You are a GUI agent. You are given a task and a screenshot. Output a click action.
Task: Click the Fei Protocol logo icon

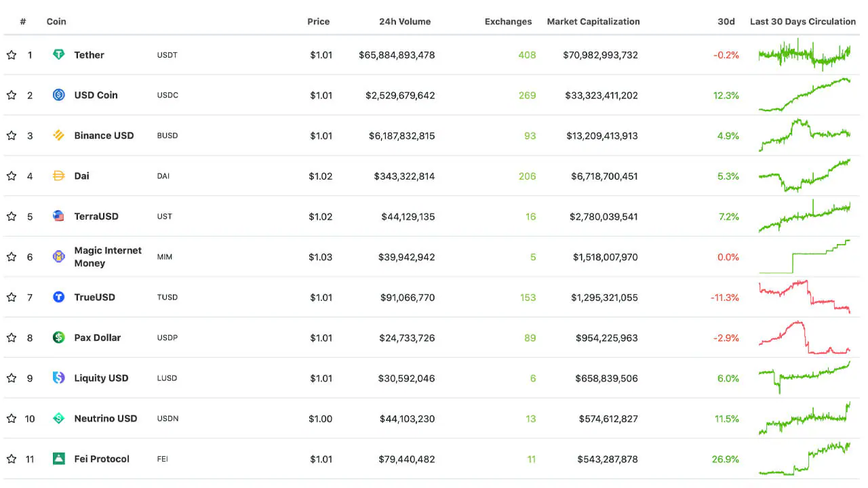(59, 459)
